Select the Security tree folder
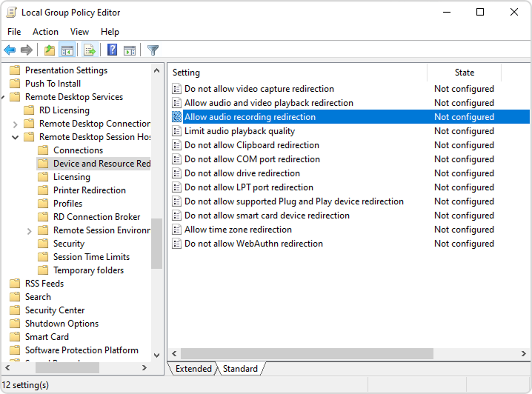Screen dimensions: 532x394 pyautogui.click(x=69, y=244)
